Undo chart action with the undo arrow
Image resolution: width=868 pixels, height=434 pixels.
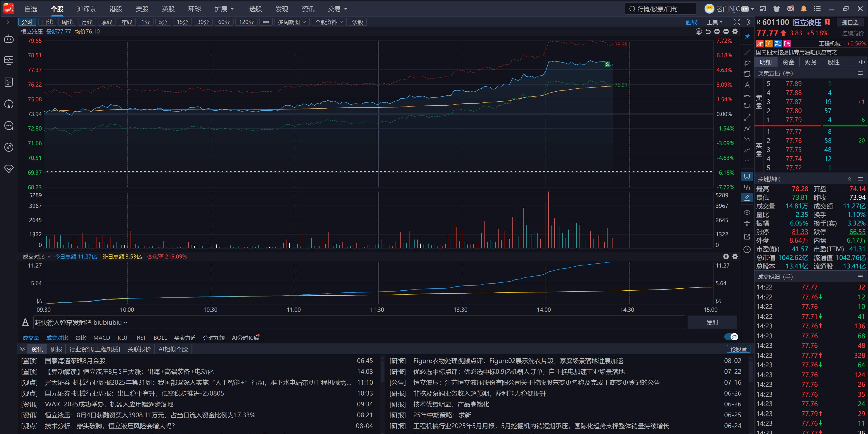pyautogui.click(x=708, y=31)
